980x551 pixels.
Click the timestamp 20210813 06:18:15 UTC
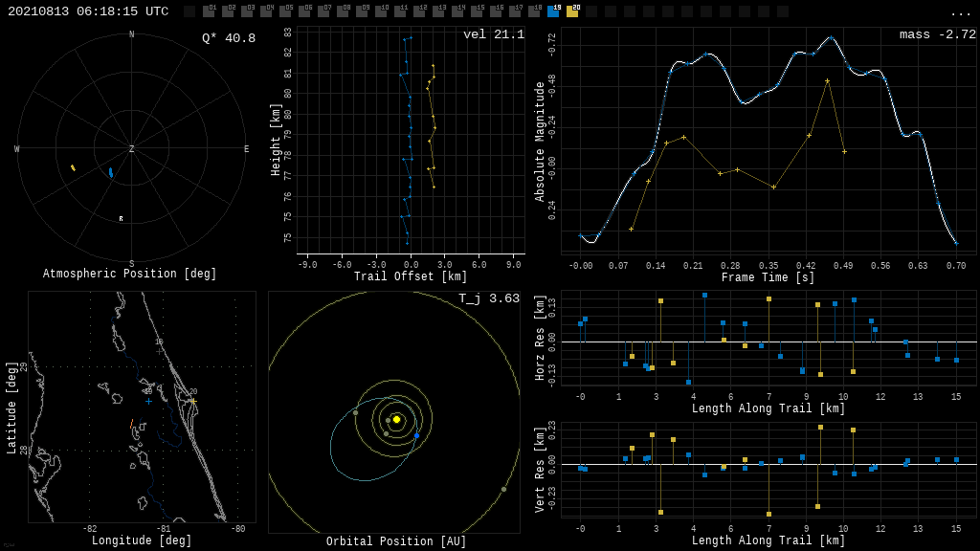point(88,11)
